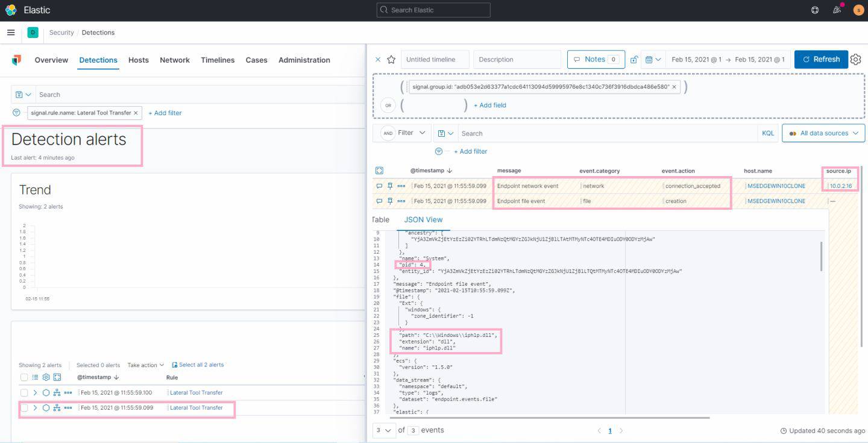Viewport: 868px width, 443px height.
Task: Toggle selection of the 11:55:59.099 alert row
Action: pyautogui.click(x=24, y=408)
